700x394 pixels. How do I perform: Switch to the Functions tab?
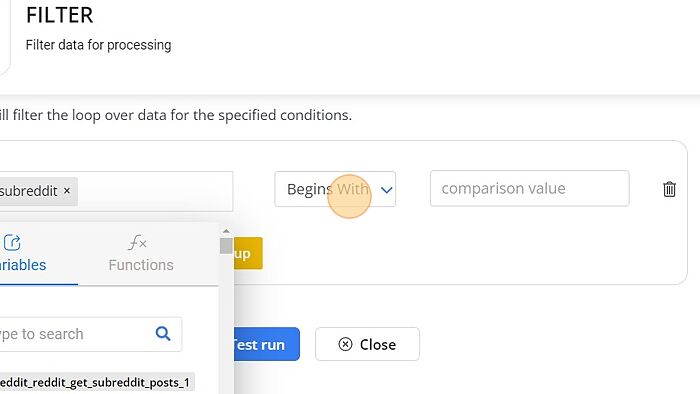[141, 253]
